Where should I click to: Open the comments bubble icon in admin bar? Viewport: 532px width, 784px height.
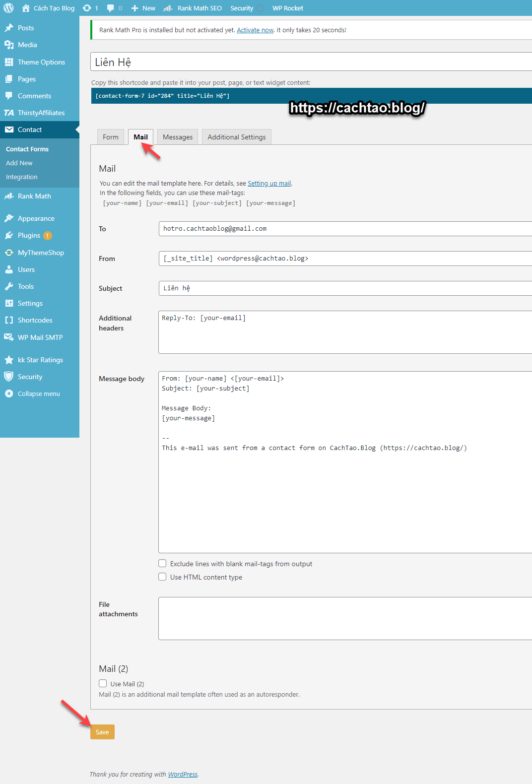(110, 8)
